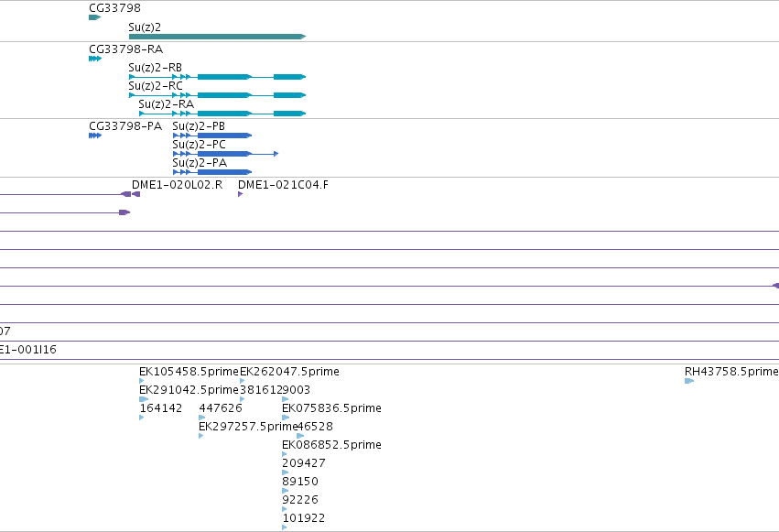Click the 447626 label text
Screen dimensions: 779x532
tap(221, 408)
